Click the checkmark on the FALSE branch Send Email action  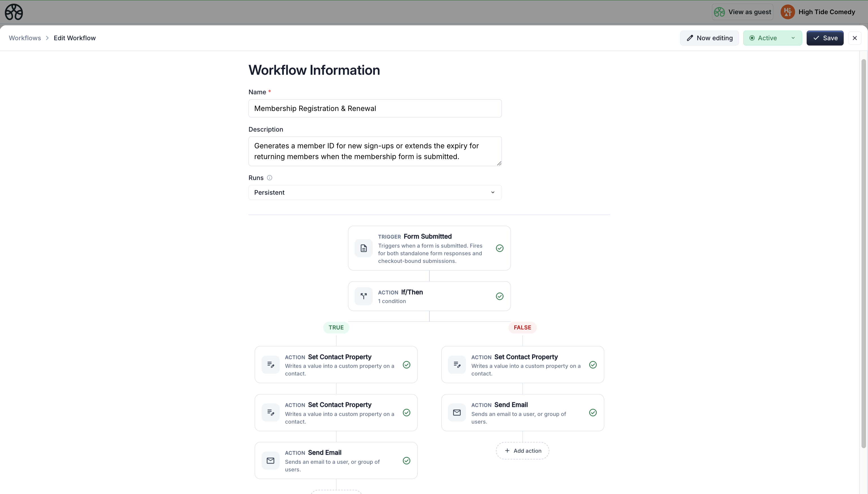593,413
